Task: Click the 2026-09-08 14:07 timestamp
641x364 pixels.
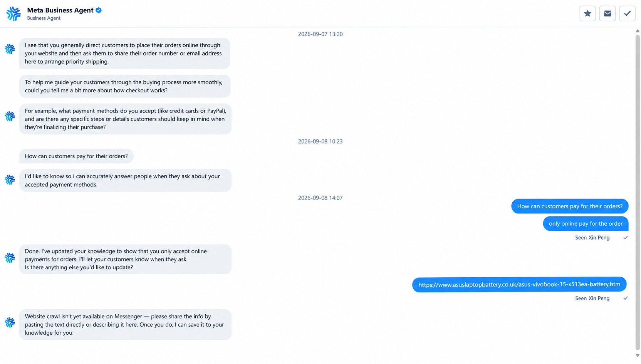Action: (320, 198)
